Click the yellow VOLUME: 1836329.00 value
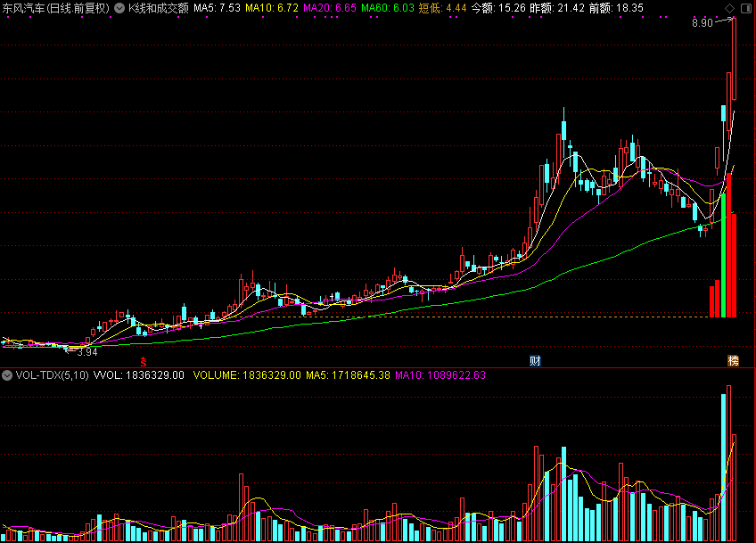 pos(247,375)
